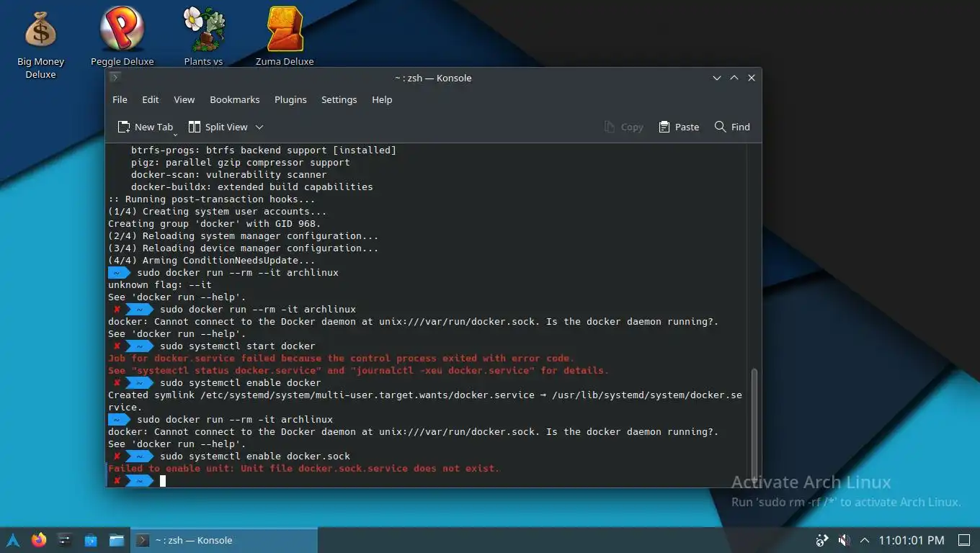This screenshot has width=980, height=553.
Task: Click the 'docker-scan: vulnerability scanner' line
Action: 229,174
